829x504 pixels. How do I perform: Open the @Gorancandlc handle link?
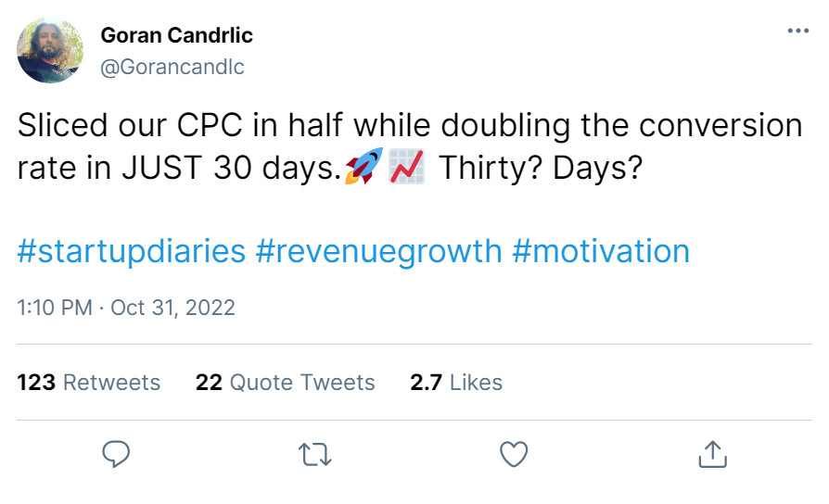pos(172,67)
